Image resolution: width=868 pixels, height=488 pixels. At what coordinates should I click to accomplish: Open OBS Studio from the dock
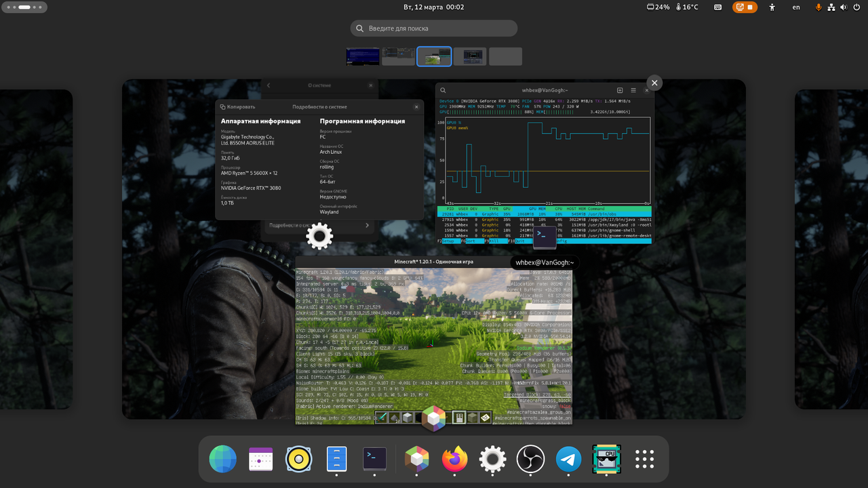click(x=530, y=459)
